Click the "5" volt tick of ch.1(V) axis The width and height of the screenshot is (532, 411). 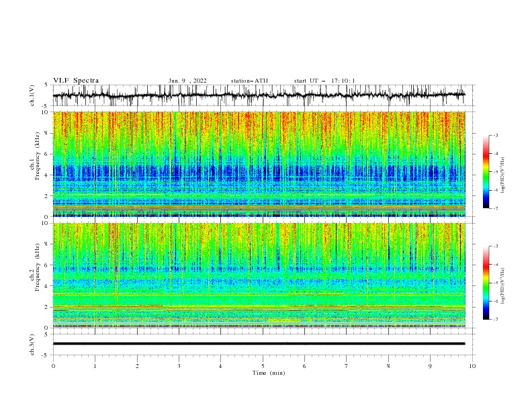46,85
